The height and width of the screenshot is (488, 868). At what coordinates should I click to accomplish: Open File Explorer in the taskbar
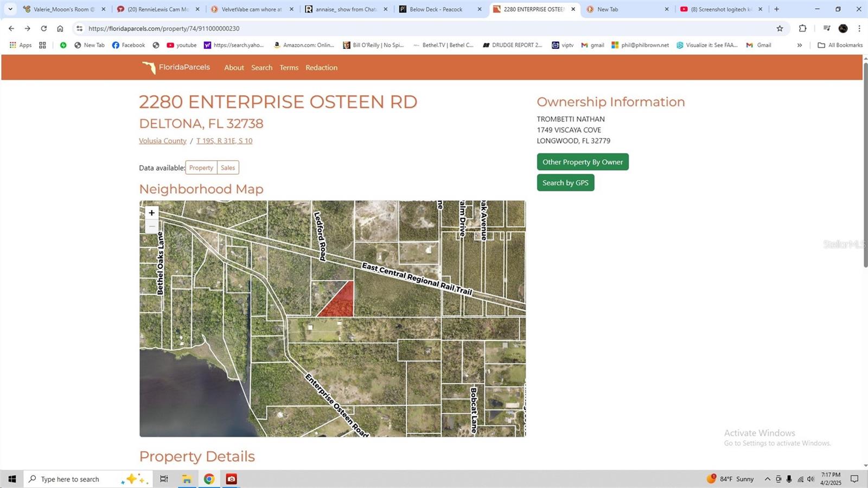click(x=187, y=479)
